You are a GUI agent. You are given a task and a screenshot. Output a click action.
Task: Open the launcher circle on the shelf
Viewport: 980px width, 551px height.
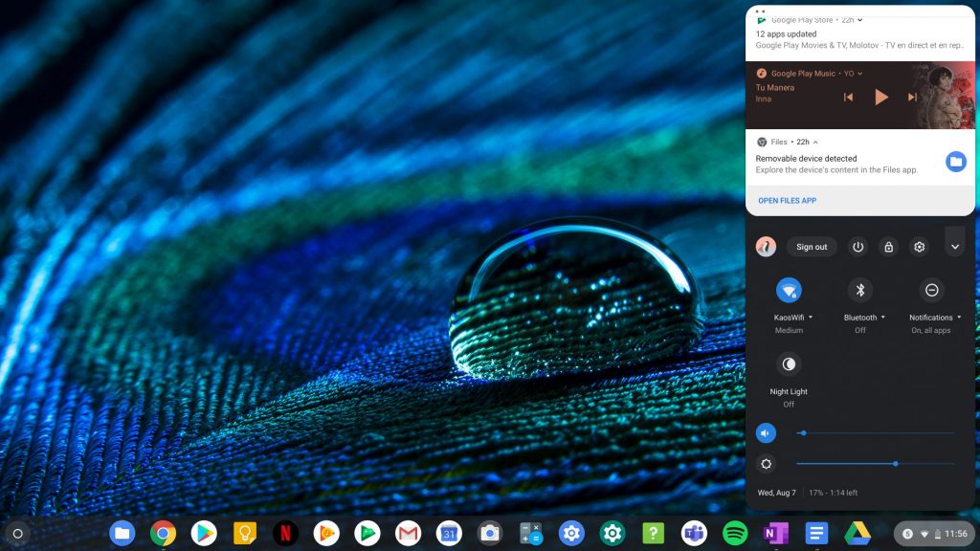[x=17, y=534]
